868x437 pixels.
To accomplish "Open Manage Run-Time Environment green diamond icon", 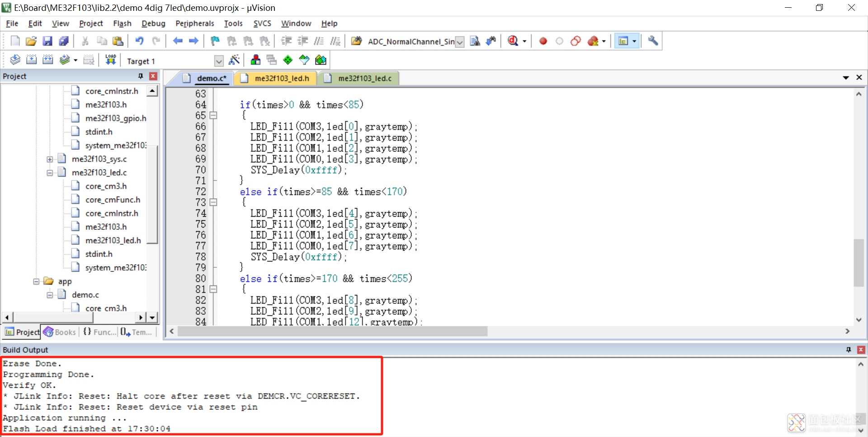I will point(288,60).
